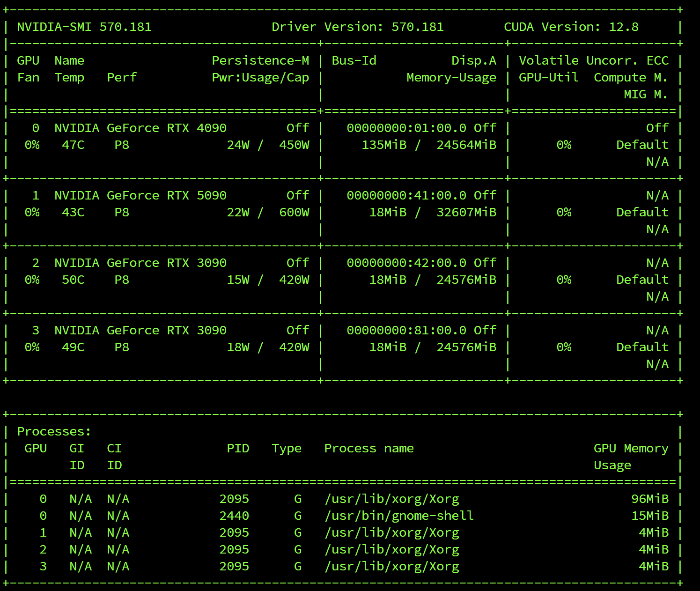
Task: Click the '47C' temperature value
Action: (73, 145)
